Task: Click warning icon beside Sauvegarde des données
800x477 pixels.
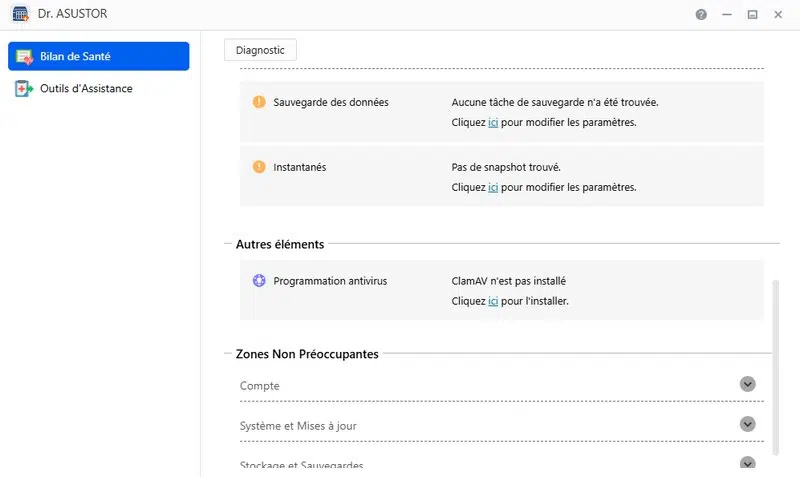Action: [x=259, y=102]
